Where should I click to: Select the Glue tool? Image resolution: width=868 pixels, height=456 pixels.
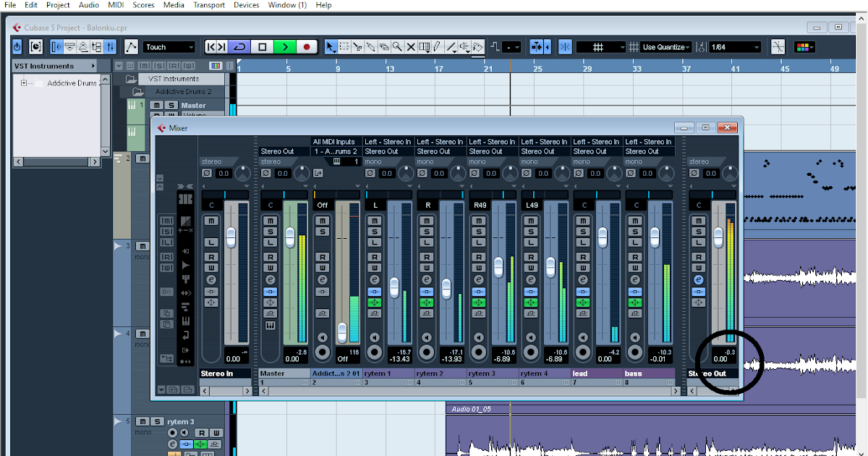(370, 47)
